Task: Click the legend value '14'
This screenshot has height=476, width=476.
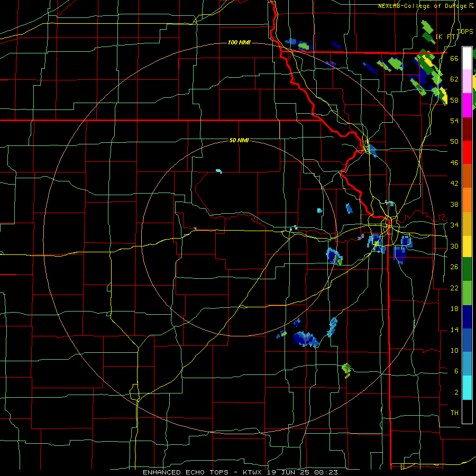Action: coord(454,329)
